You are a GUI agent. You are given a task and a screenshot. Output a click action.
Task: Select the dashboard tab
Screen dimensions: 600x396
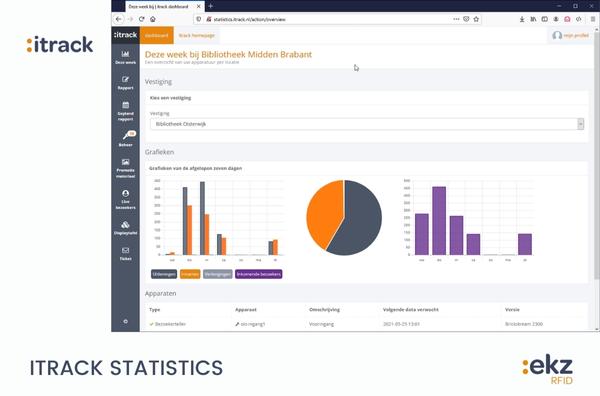(157, 35)
